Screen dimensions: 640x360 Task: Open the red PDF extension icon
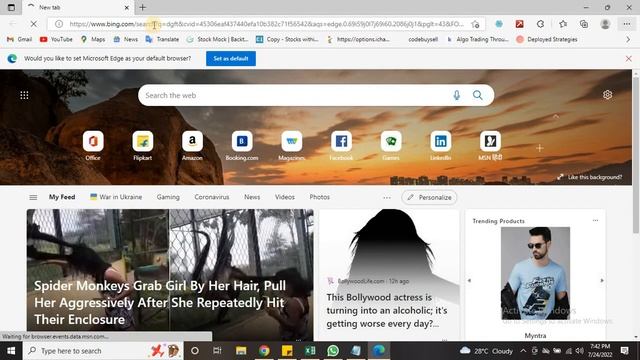click(x=520, y=24)
